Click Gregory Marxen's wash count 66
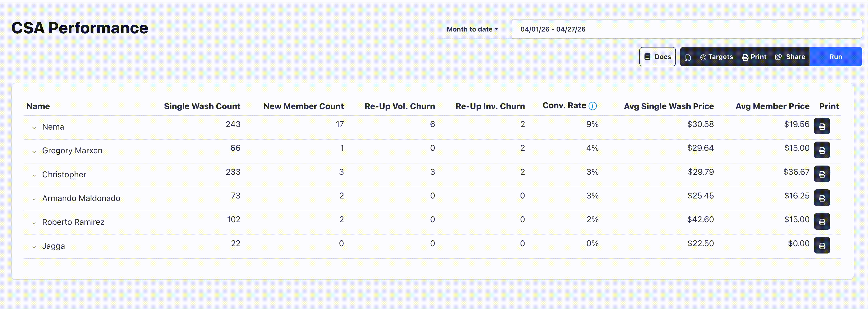Viewport: 868px width, 309px height. pyautogui.click(x=235, y=148)
